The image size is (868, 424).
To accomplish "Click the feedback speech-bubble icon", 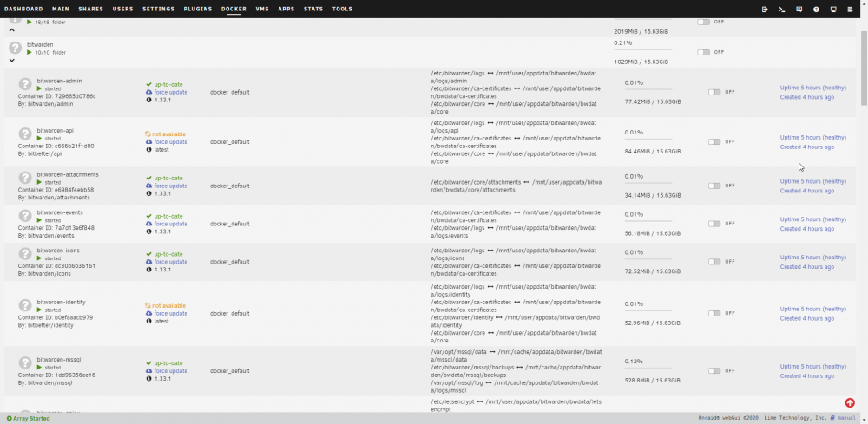I will click(799, 10).
